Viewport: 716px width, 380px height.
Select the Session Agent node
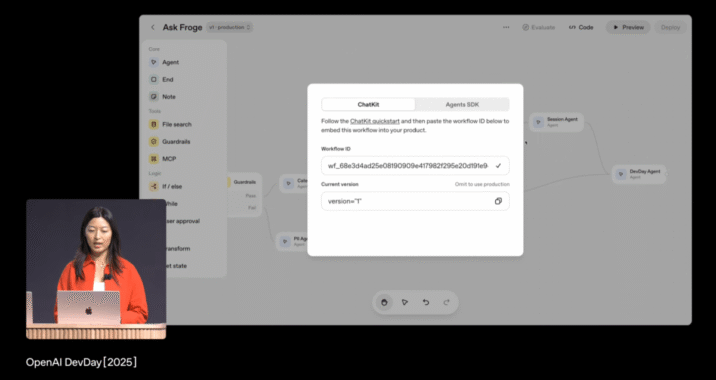pos(557,122)
